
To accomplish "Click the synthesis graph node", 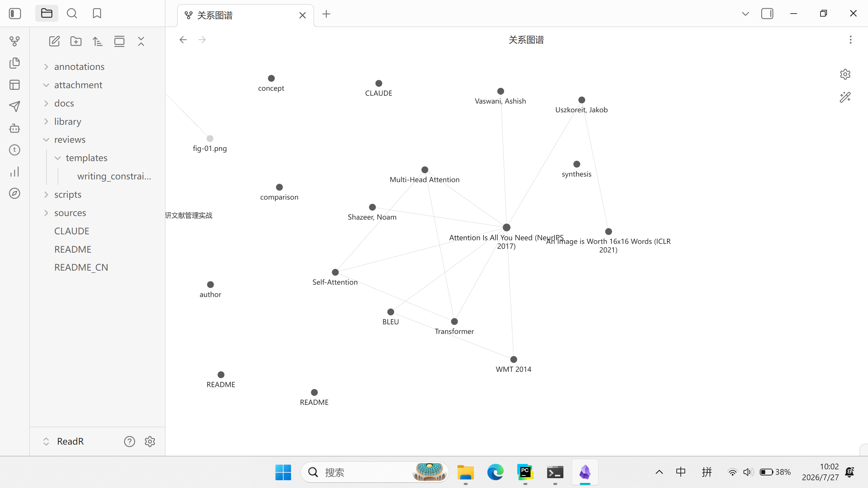I will (x=577, y=164).
